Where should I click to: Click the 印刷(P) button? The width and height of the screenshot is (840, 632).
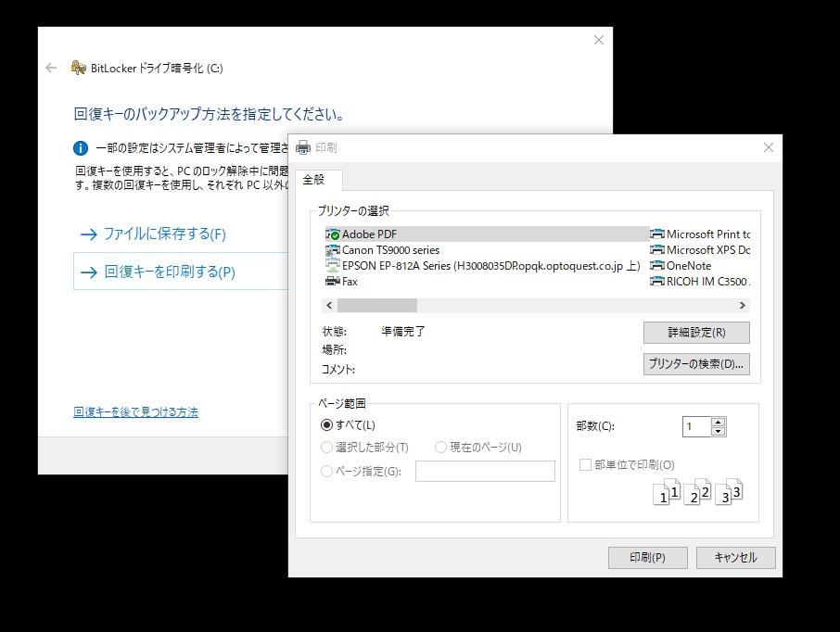648,558
